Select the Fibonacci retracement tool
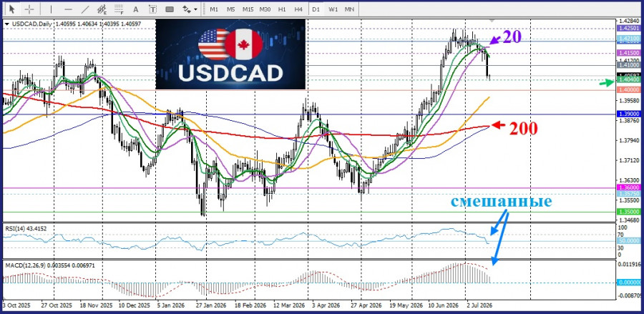The width and height of the screenshot is (644, 314). pyautogui.click(x=119, y=9)
